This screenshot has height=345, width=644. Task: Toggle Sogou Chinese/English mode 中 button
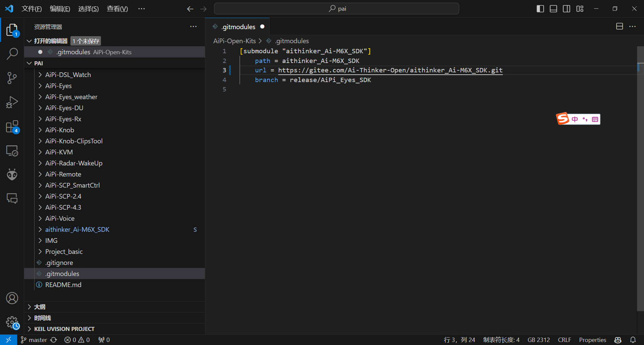575,119
